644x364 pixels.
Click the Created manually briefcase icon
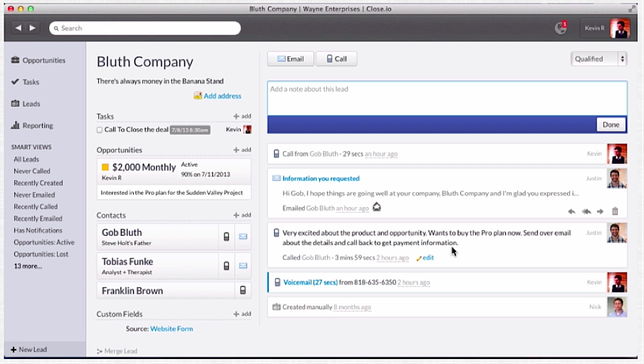click(276, 307)
